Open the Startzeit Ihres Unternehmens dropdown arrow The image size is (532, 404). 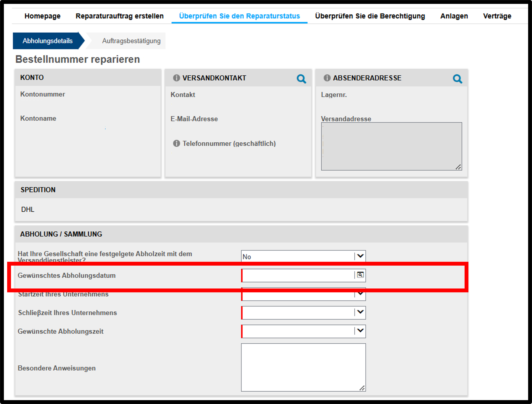(360, 294)
